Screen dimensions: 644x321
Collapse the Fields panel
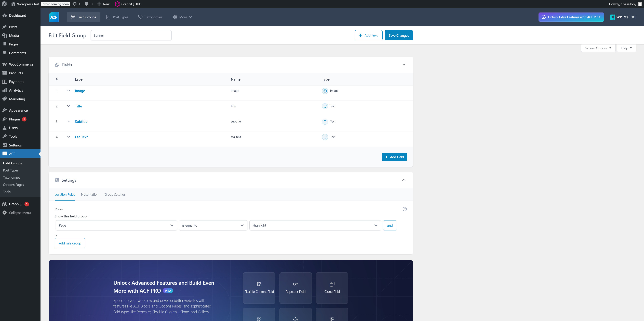coord(404,65)
